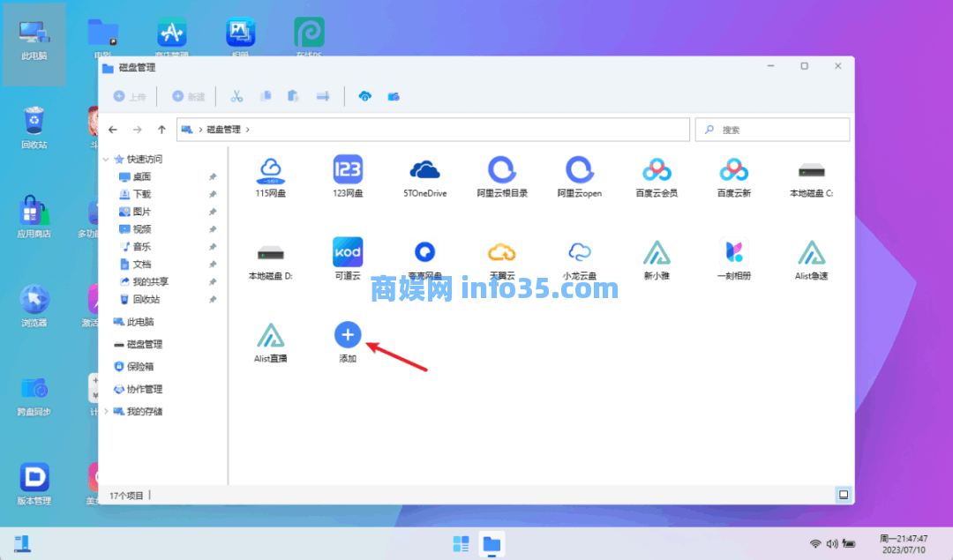
Task: Select 图片 in quick access
Action: click(x=141, y=212)
